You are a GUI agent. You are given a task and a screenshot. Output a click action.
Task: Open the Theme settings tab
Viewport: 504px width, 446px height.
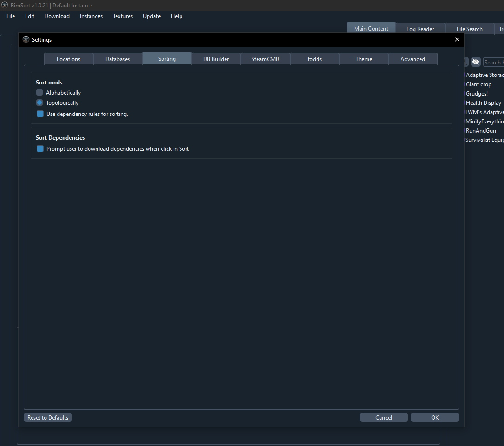363,59
